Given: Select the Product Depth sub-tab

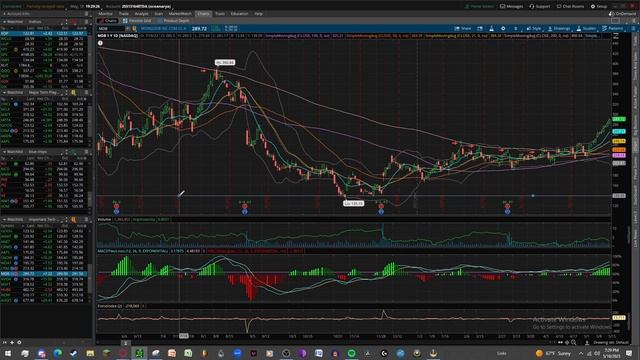Looking at the screenshot, I should point(173,20).
